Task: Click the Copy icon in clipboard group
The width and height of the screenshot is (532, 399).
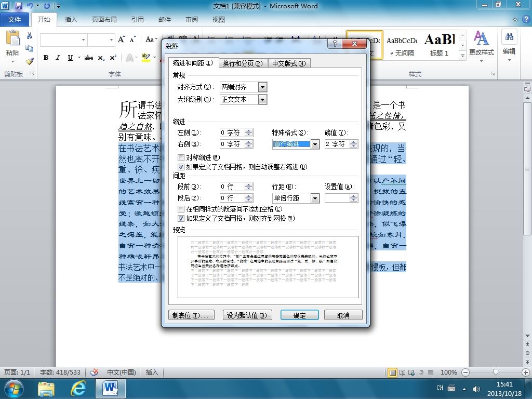Action: (x=30, y=48)
